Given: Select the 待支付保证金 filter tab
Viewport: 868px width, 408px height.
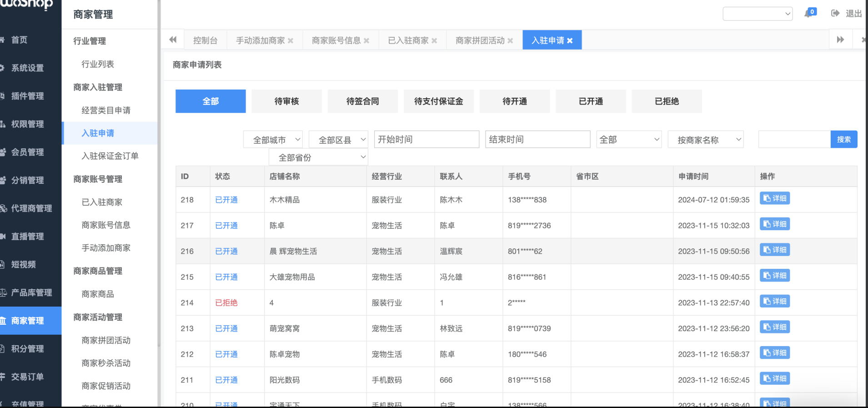Looking at the screenshot, I should (x=439, y=101).
